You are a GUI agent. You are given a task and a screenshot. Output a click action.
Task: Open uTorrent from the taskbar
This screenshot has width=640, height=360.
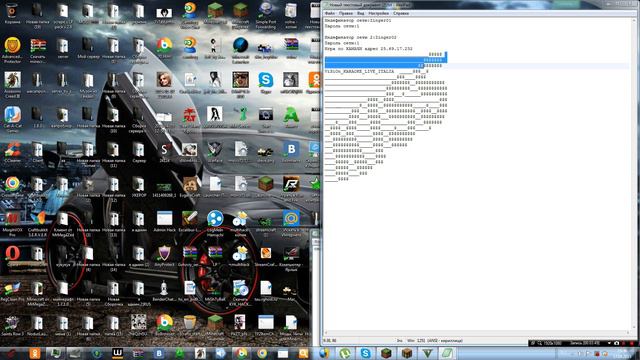(345, 353)
